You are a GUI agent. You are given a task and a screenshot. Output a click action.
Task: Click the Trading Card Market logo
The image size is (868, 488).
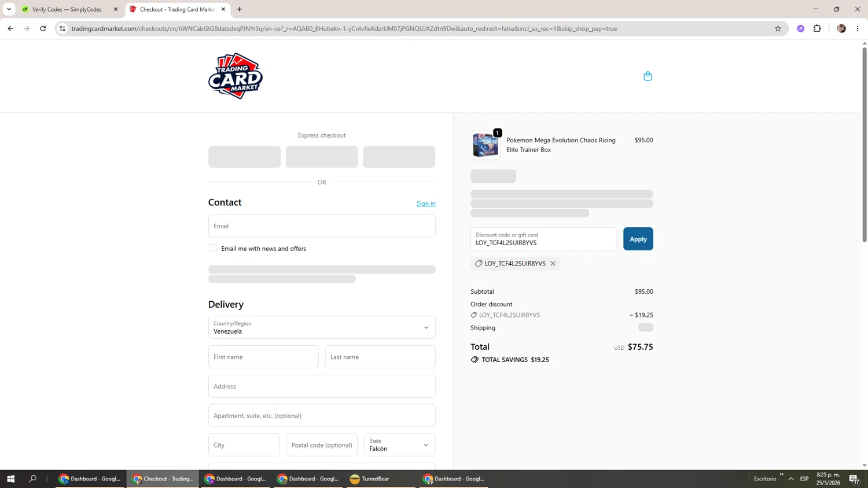coord(236,76)
